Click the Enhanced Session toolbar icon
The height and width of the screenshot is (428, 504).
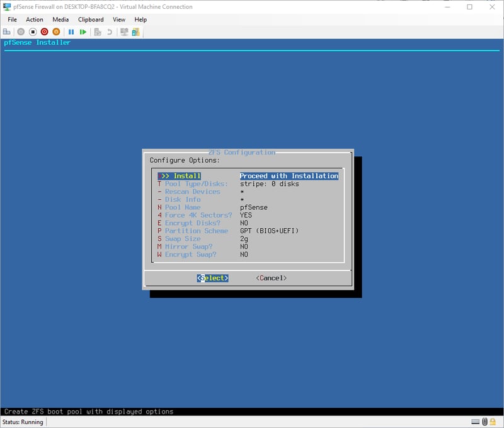[124, 32]
